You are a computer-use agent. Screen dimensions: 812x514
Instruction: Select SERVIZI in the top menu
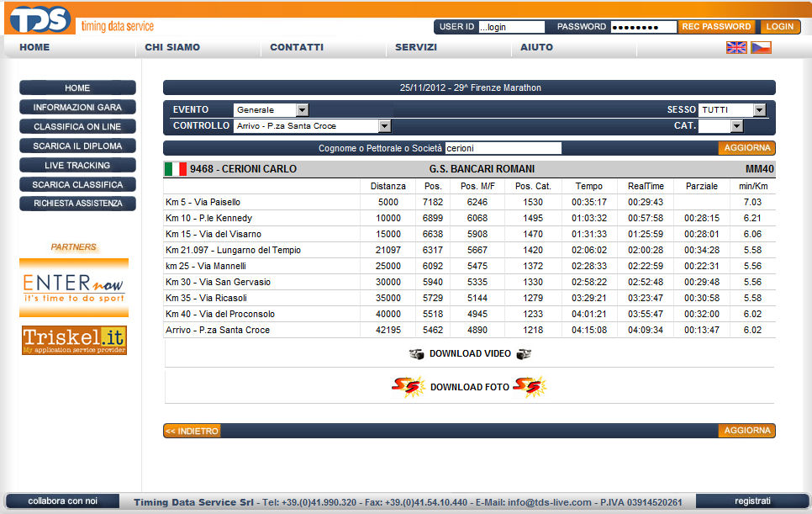(x=416, y=48)
